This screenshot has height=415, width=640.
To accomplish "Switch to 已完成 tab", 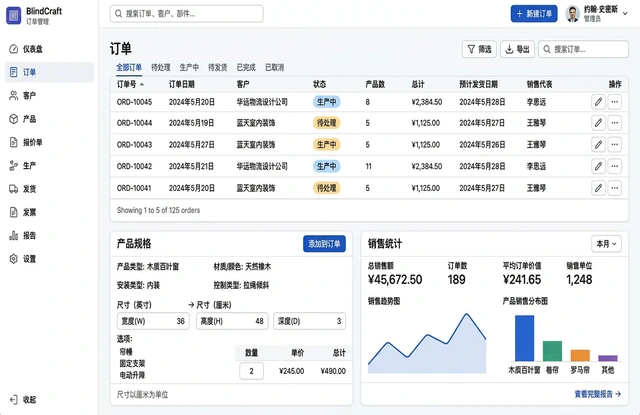I will coord(246,67).
